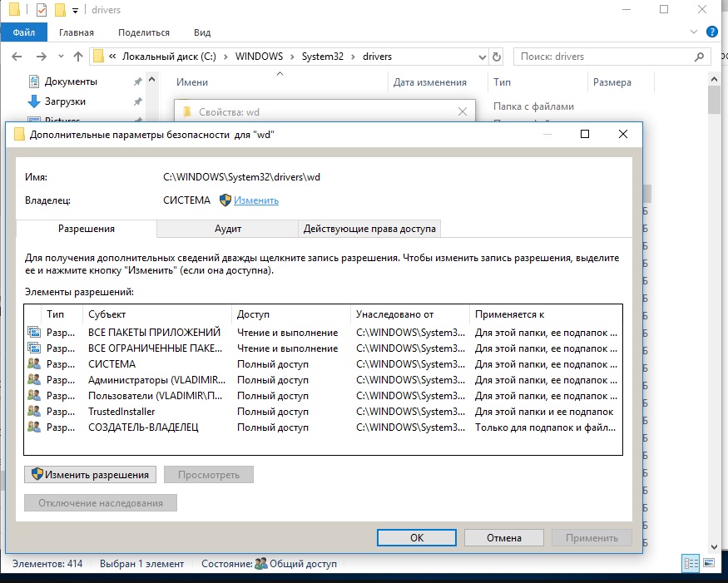The width and height of the screenshot is (728, 583).
Task: Switch to large thumbnails view icon in the status bar
Action: [709, 563]
